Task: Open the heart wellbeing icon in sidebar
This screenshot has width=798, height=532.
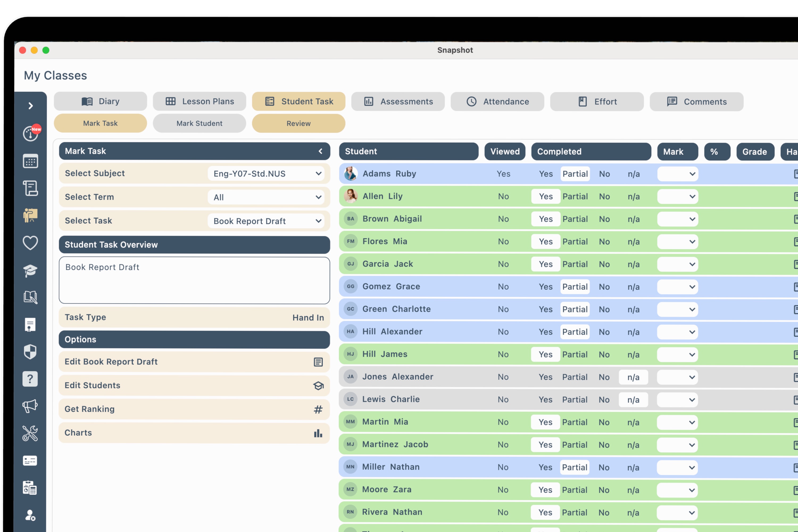Action: pos(30,243)
